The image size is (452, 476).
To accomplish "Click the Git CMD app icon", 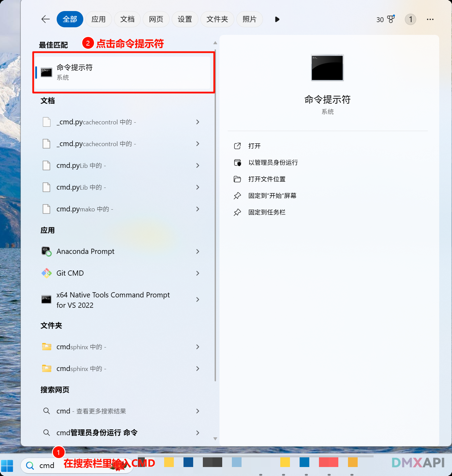I will 46,273.
